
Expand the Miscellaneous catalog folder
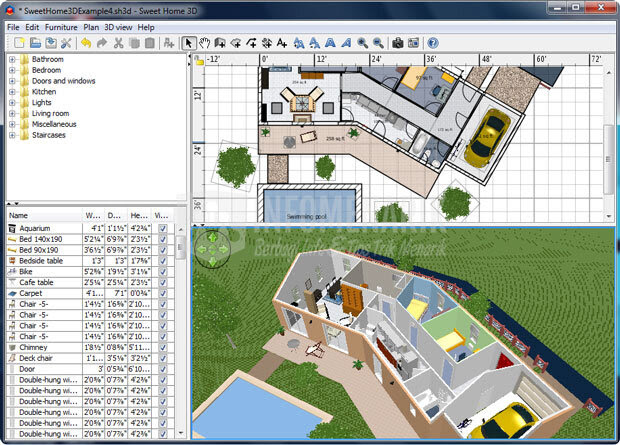tap(12, 124)
